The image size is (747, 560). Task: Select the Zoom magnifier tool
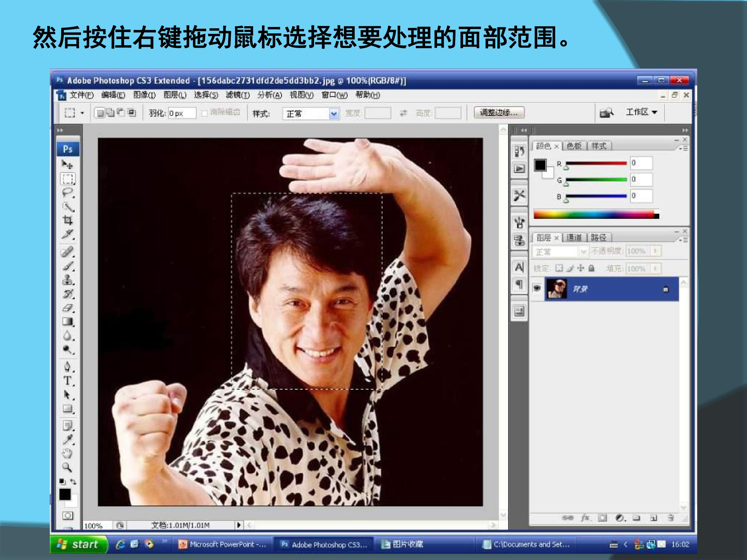(x=67, y=467)
